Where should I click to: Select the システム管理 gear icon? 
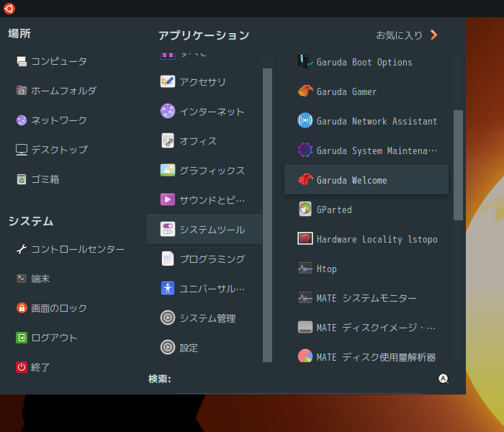[168, 318]
